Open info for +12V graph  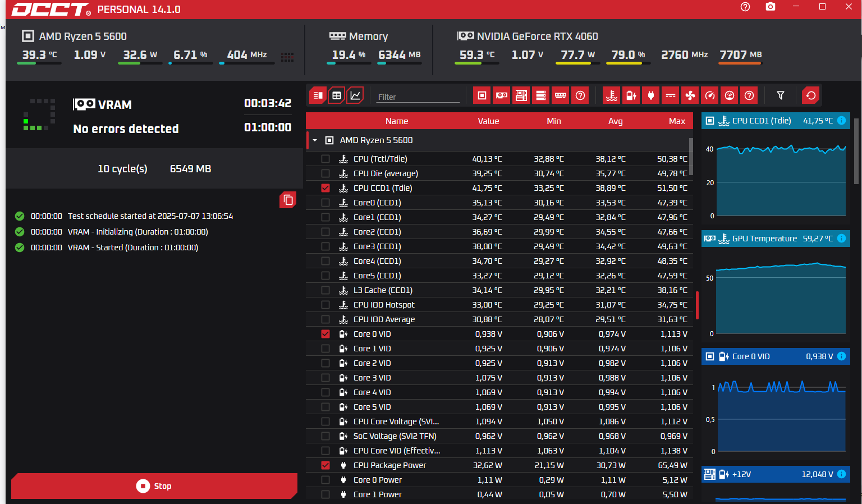[842, 474]
